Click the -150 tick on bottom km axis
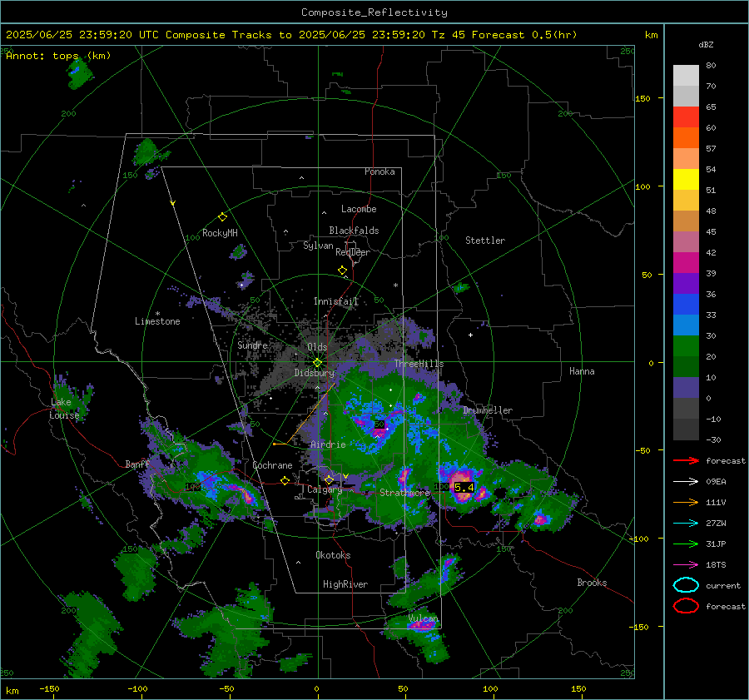Screen dimensions: 749x700 point(49,689)
